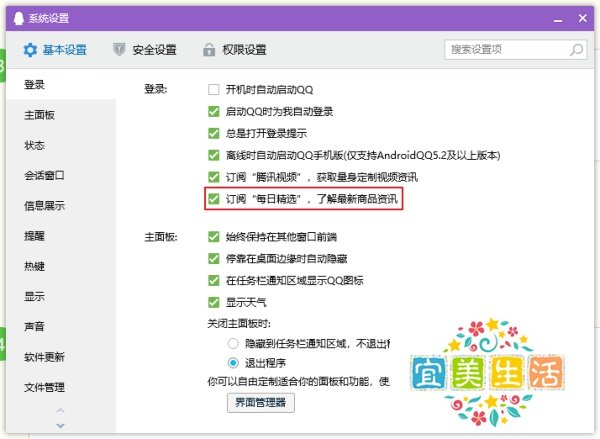Click the 界面管理器 button
The image size is (600, 439).
(261, 403)
